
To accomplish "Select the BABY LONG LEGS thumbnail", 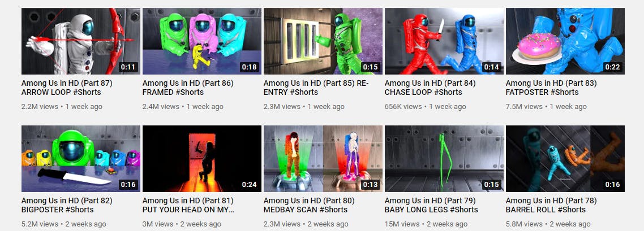I will coord(444,159).
